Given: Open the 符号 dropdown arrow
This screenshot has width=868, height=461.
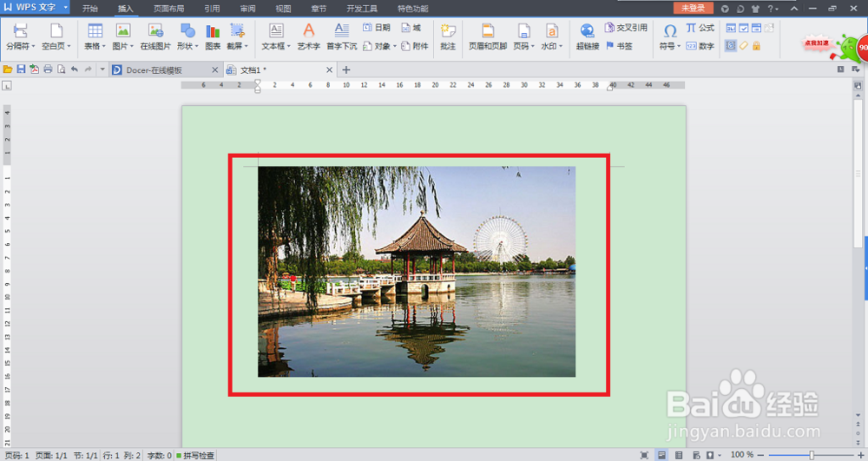Looking at the screenshot, I should pos(679,47).
